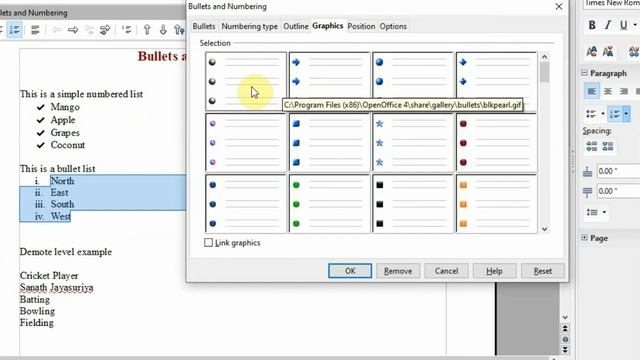The height and width of the screenshot is (360, 640).
Task: Go to the Outline tab
Action: click(296, 26)
